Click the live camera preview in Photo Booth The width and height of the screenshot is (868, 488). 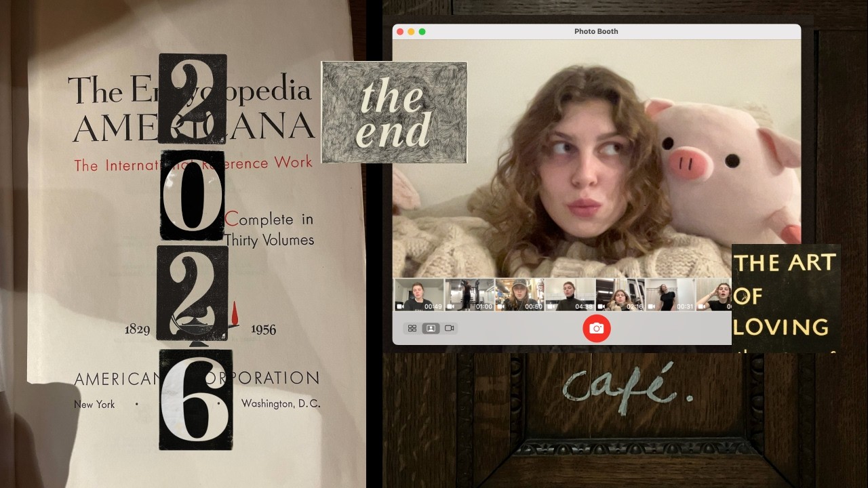pos(596,159)
